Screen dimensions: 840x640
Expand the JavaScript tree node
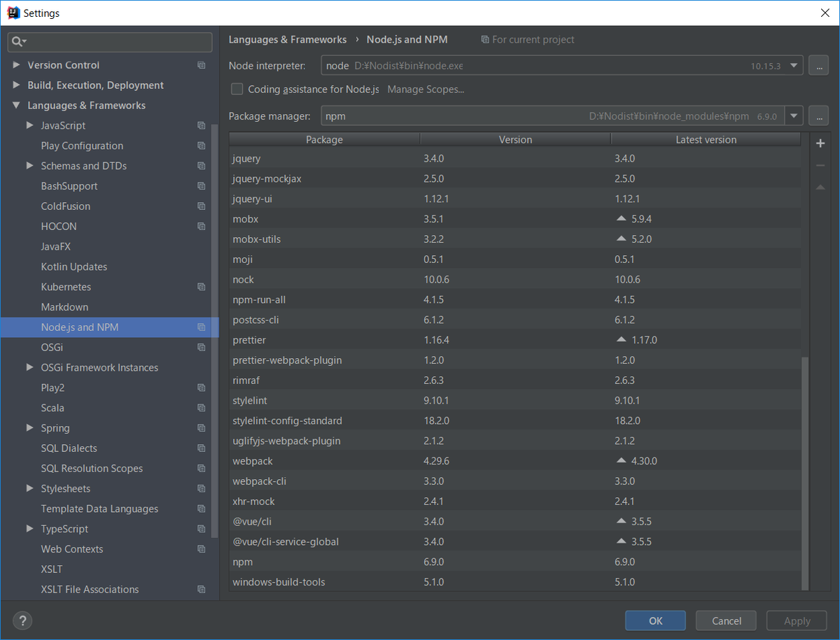pos(29,126)
